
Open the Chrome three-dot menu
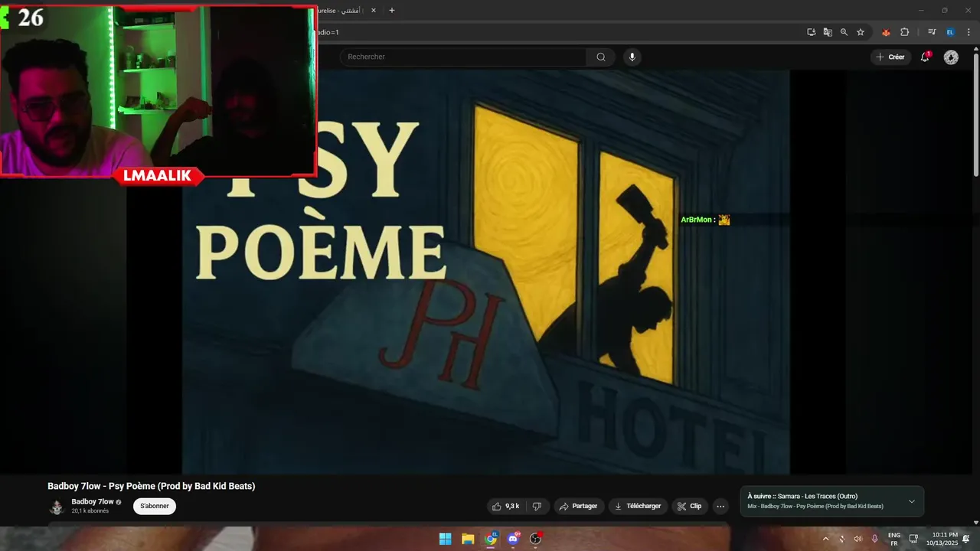(x=968, y=32)
